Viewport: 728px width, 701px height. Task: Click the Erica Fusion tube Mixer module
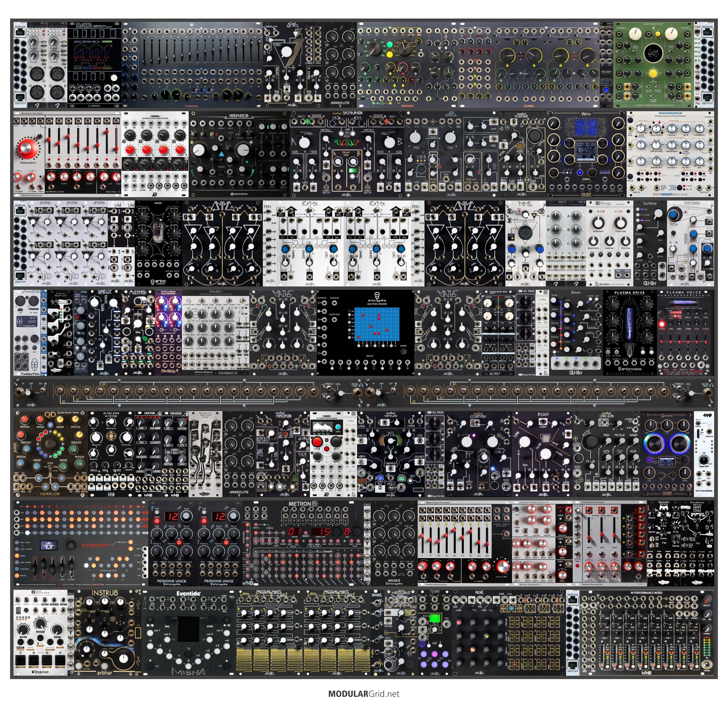[x=158, y=244]
